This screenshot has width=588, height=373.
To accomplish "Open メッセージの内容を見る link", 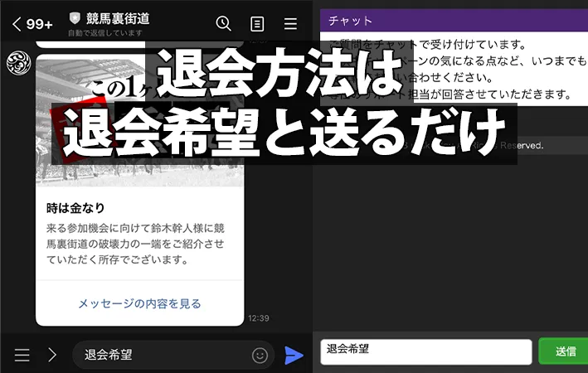I will coord(139,303).
